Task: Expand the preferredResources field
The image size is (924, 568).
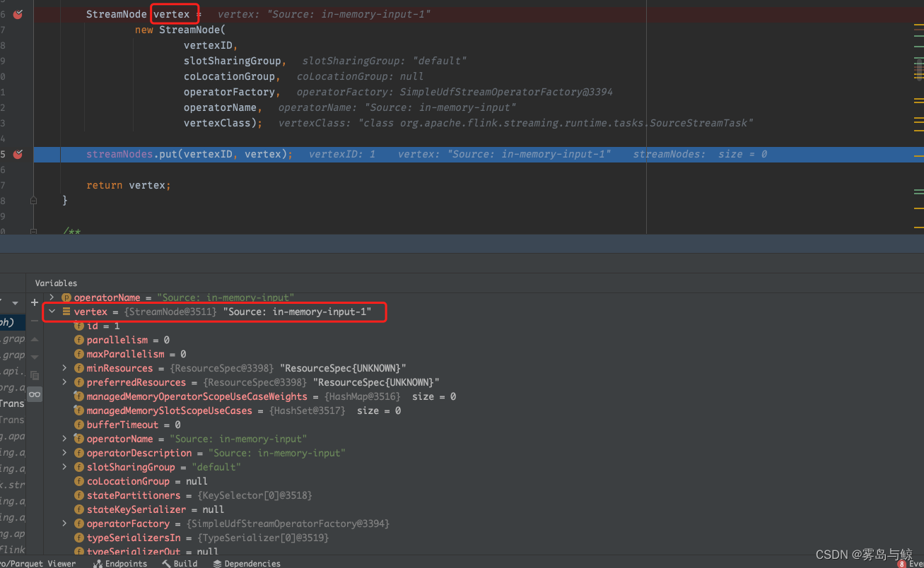Action: (x=64, y=382)
